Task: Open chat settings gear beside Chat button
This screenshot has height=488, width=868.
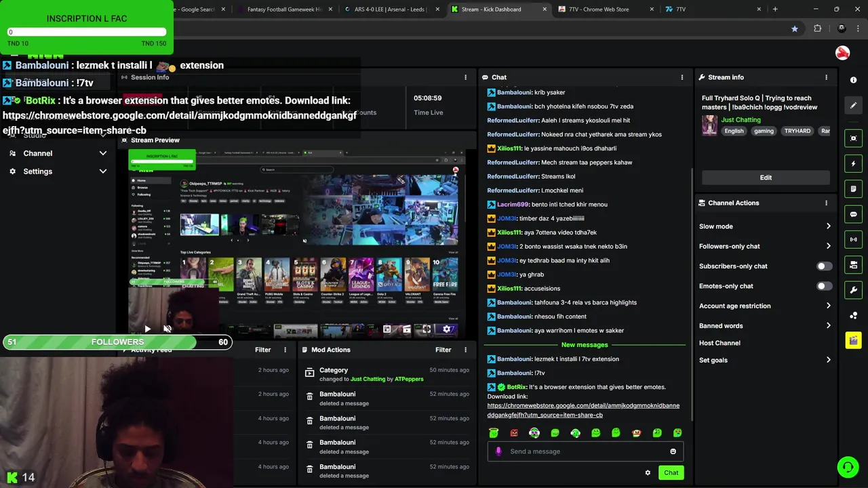Action: click(x=648, y=472)
